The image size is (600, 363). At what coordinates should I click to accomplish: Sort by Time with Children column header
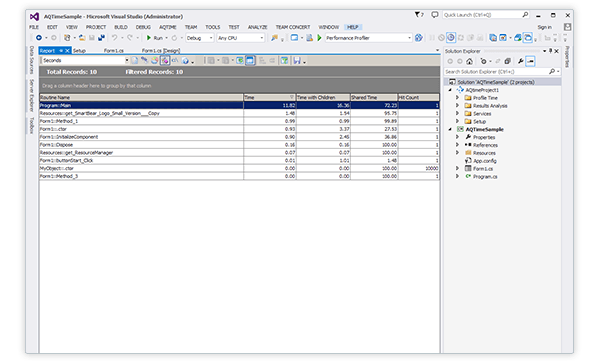pos(323,98)
